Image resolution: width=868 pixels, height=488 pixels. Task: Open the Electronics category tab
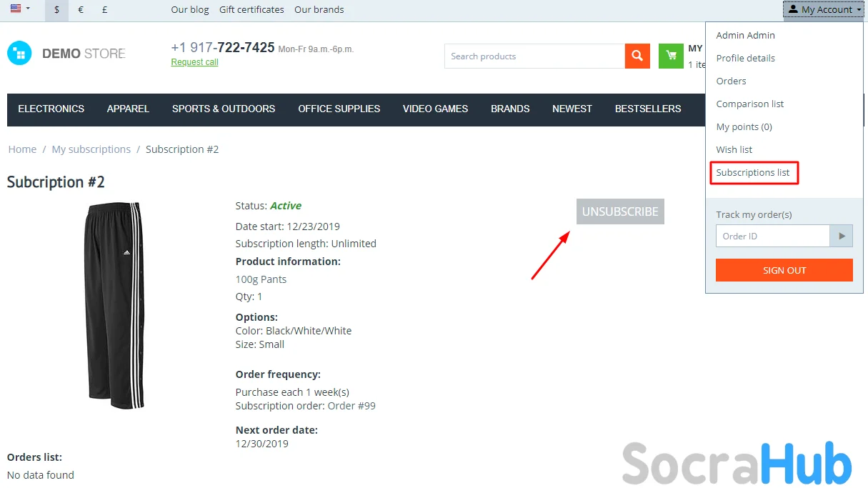[51, 109]
